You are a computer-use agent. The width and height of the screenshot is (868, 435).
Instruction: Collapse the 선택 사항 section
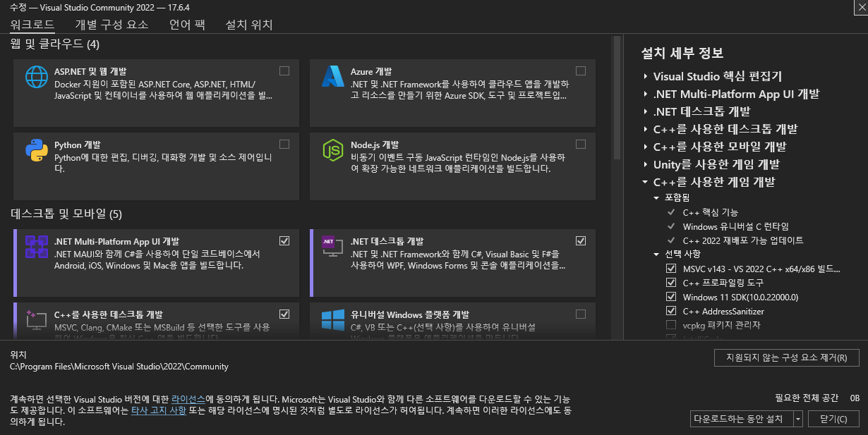click(657, 254)
